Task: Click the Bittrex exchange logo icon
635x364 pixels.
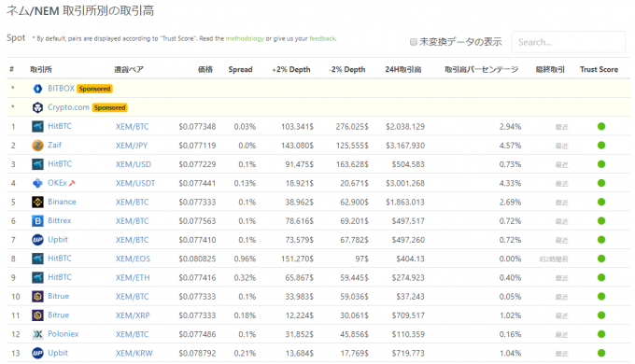Action: 37,220
